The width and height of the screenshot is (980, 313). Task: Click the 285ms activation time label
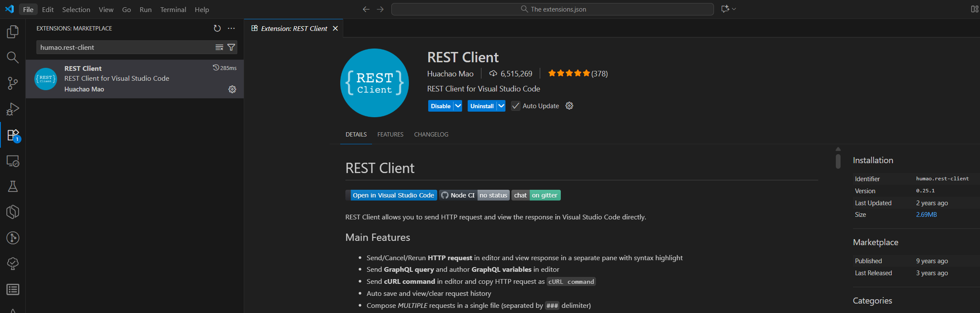tap(225, 68)
